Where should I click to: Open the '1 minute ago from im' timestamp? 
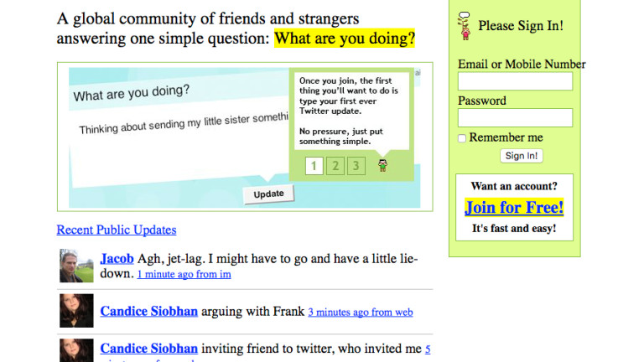click(184, 274)
